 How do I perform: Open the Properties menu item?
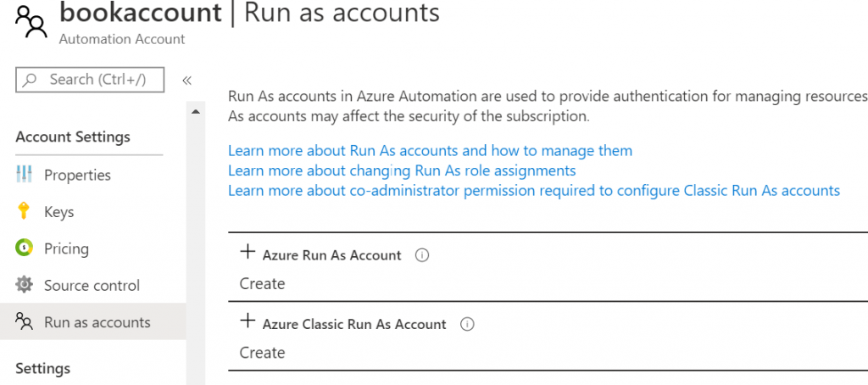(x=77, y=175)
